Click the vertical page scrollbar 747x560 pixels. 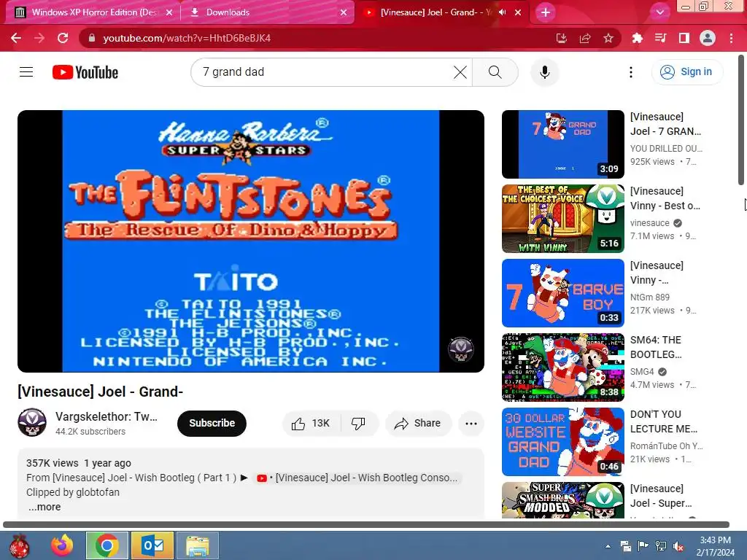coord(741,120)
